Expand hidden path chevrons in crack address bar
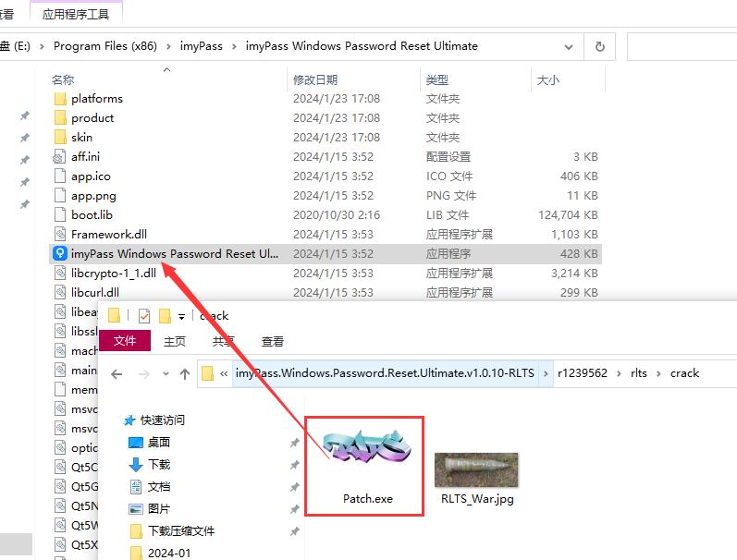The image size is (737, 560). (224, 374)
